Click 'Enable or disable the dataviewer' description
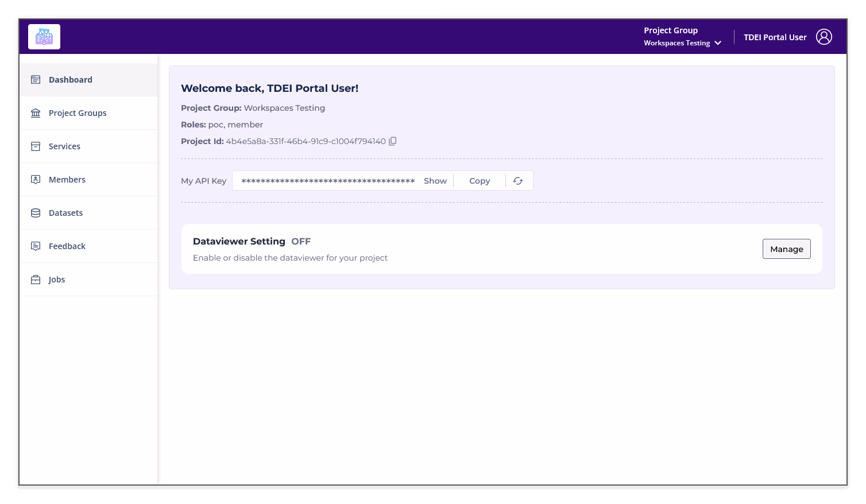Screen dimensions: 866x504 (x=291, y=258)
